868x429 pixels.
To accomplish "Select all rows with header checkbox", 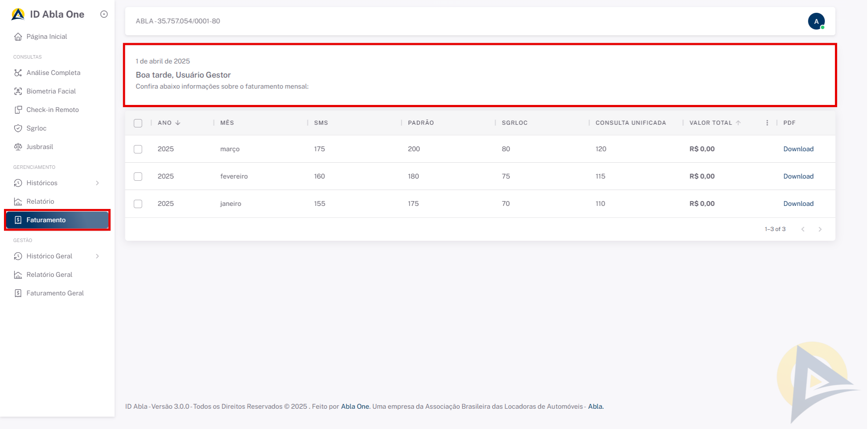I will coord(138,123).
